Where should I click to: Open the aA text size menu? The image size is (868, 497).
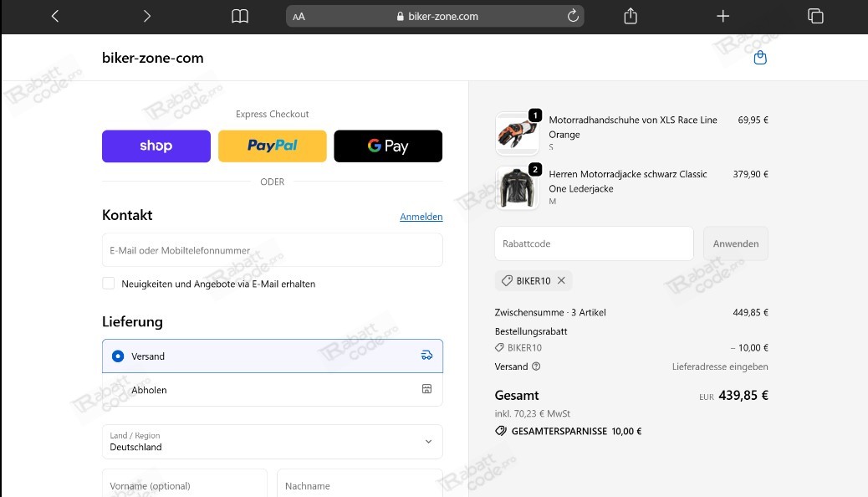[299, 17]
